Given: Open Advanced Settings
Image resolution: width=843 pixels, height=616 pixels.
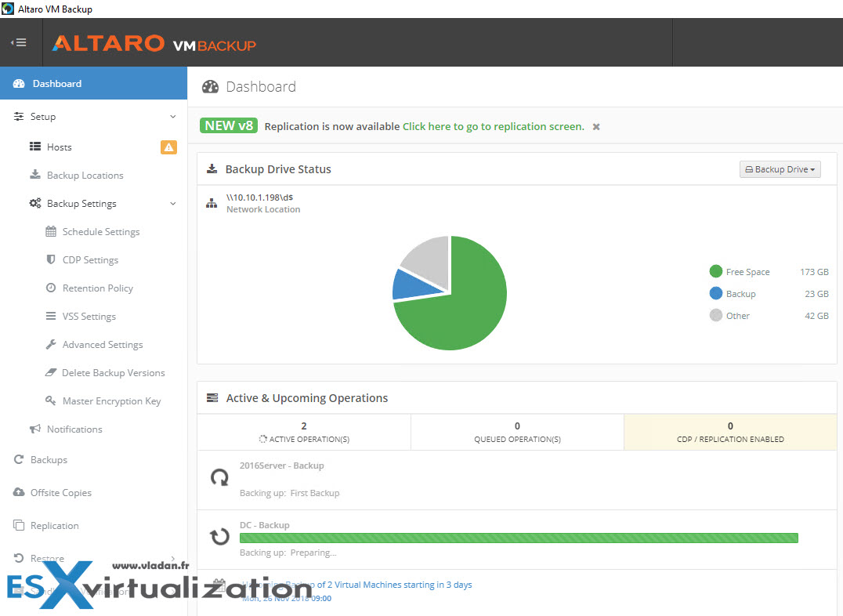Looking at the screenshot, I should pyautogui.click(x=103, y=344).
